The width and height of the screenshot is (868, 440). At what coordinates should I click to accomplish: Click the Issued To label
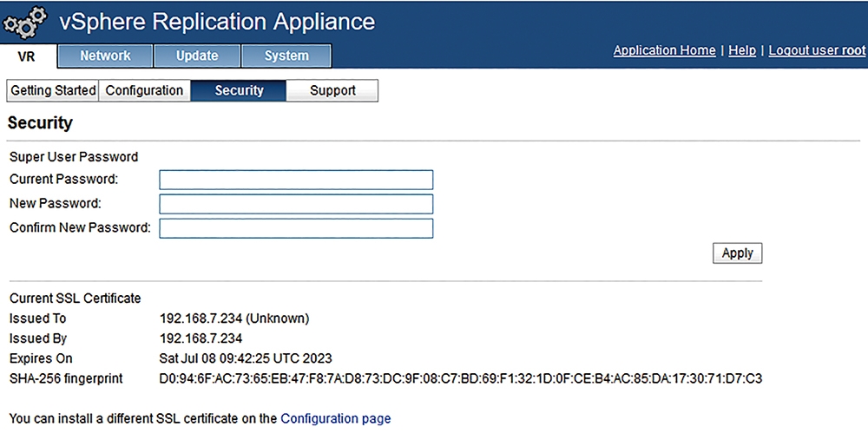click(x=37, y=319)
